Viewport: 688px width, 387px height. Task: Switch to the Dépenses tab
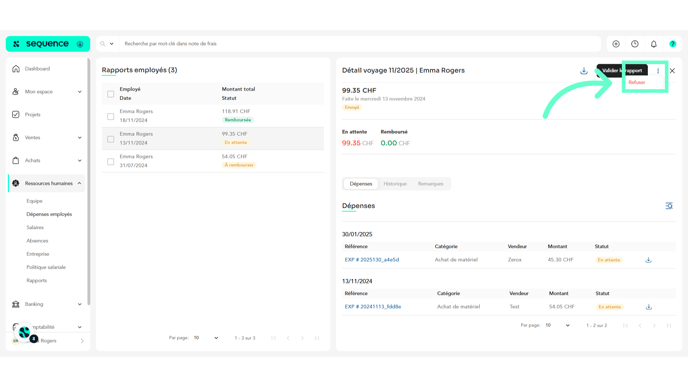point(361,184)
